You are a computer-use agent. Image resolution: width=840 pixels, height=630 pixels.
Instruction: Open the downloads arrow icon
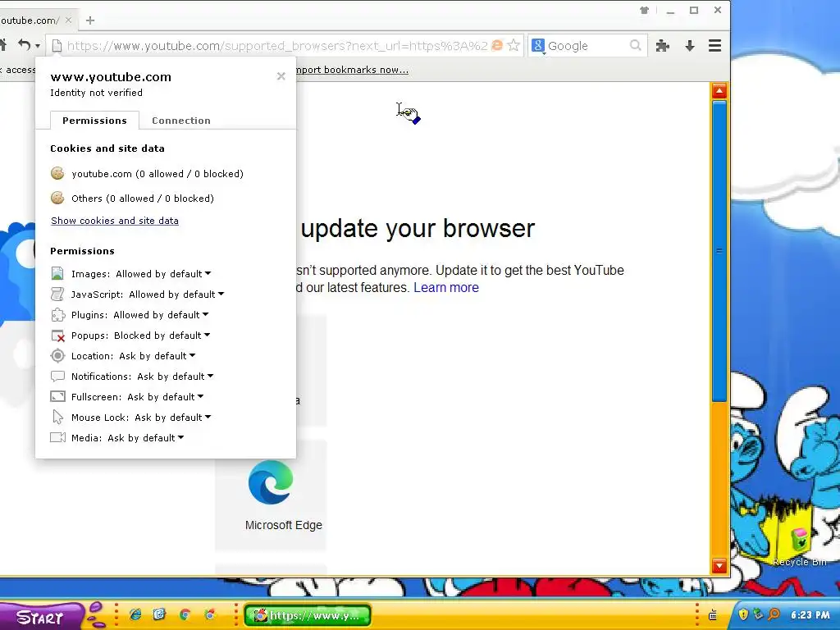690,46
